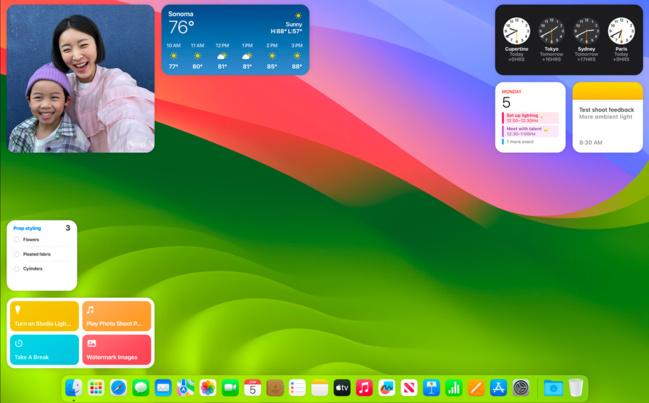Screen dimensions: 649x403
Task: Mark Pleated fabric reminder complete
Action: (17, 254)
